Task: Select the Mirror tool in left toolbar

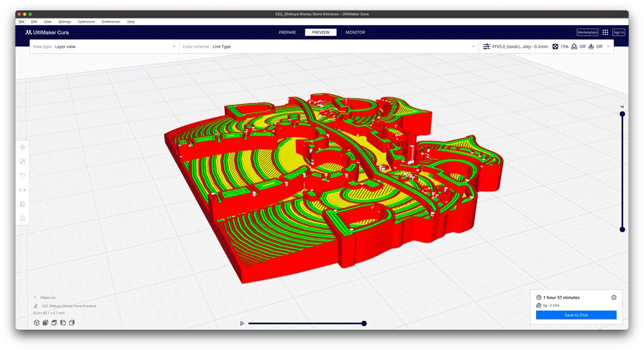Action: (23, 190)
